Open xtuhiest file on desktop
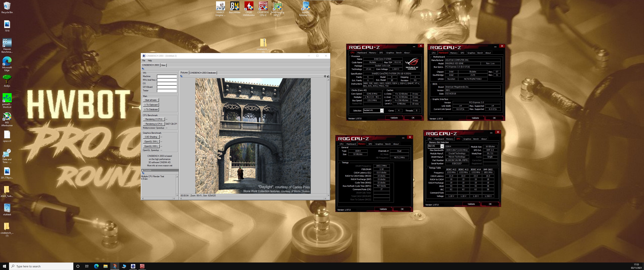This screenshot has width=644, height=270. [x=7, y=210]
